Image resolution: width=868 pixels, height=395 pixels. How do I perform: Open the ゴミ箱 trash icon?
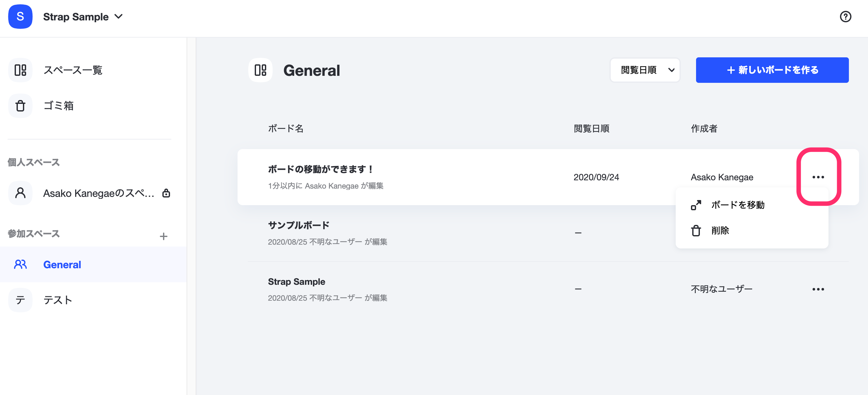[x=20, y=106]
